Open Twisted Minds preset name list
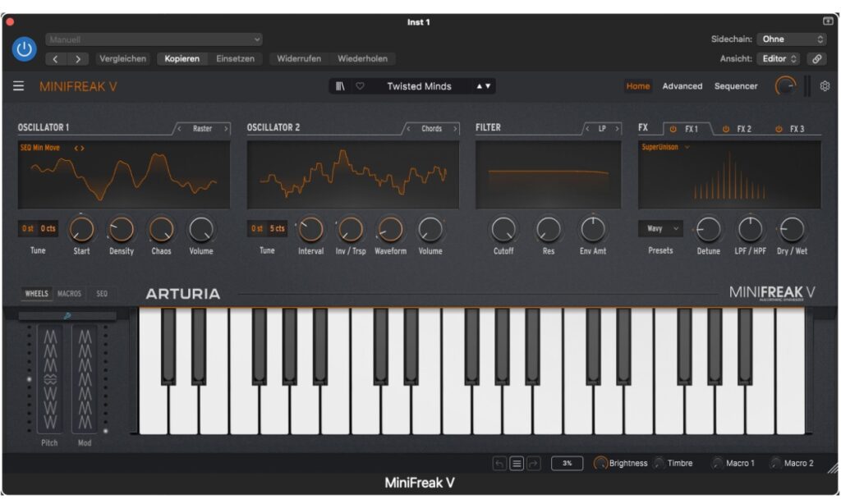 click(x=419, y=86)
